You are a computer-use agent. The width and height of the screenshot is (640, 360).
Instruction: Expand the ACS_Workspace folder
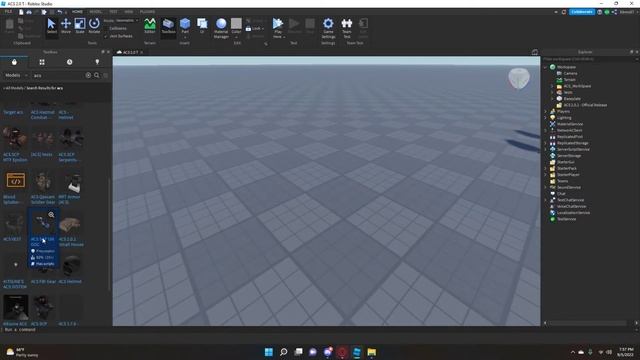click(552, 86)
